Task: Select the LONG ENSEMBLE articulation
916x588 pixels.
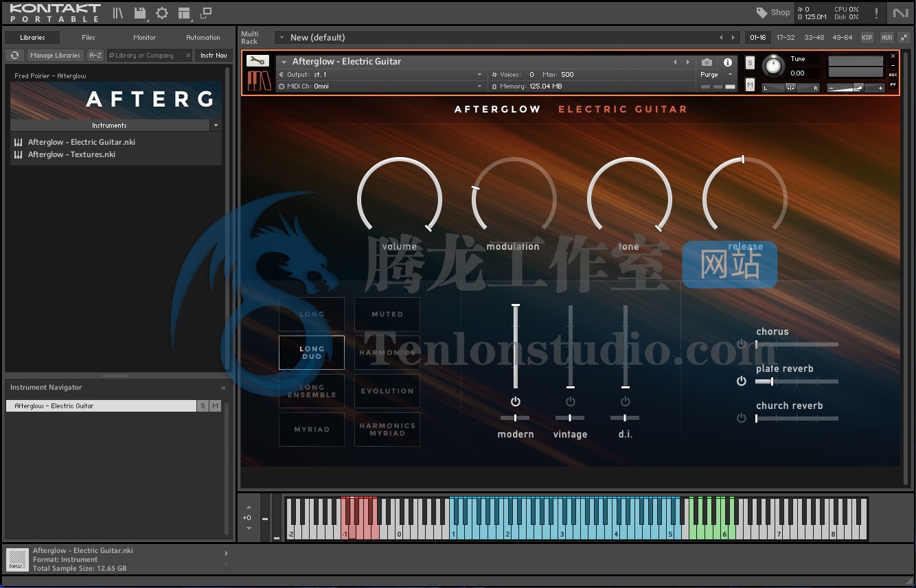Action: (312, 391)
